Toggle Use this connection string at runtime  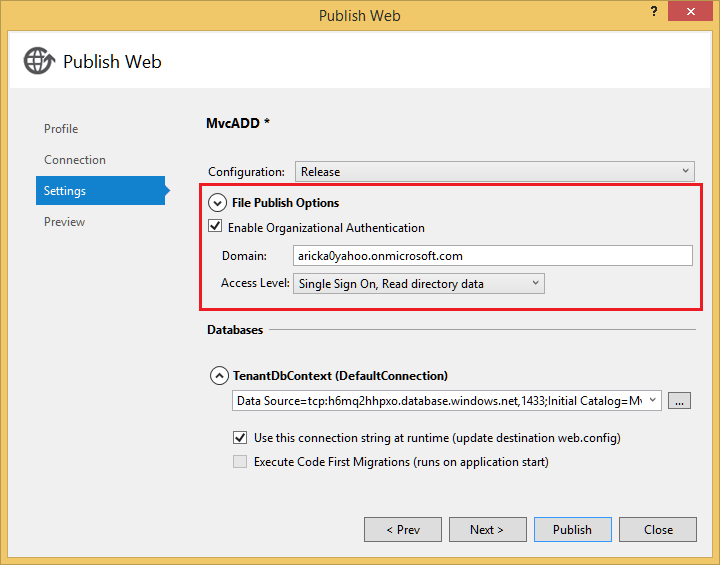point(240,437)
